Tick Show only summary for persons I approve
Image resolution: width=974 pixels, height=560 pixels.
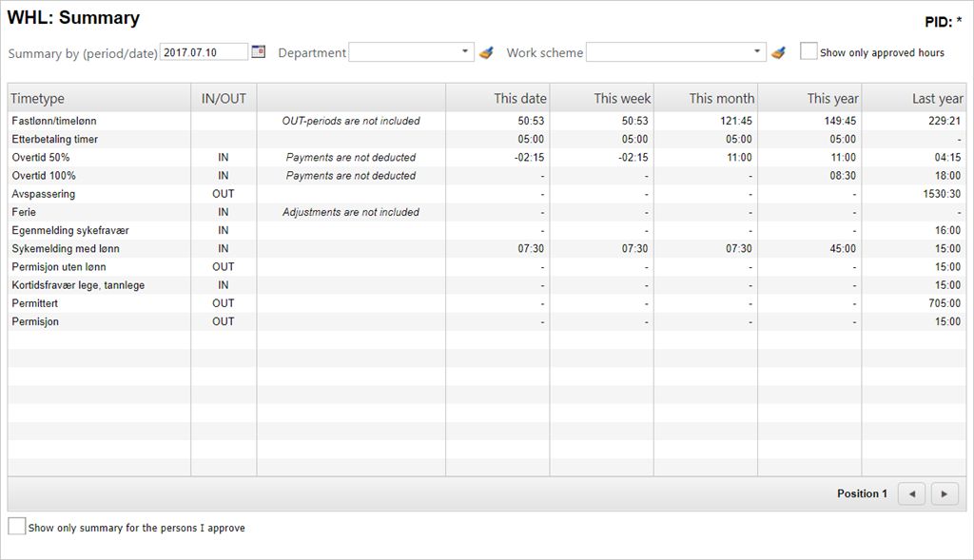click(x=17, y=527)
